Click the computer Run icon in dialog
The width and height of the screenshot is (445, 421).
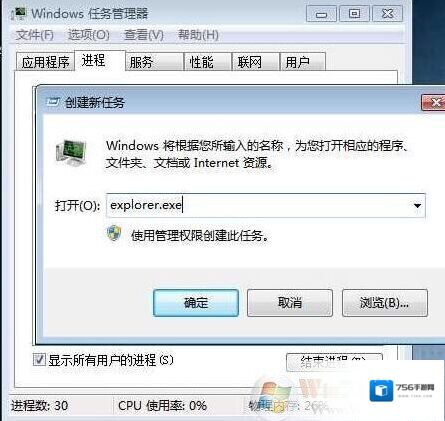(x=71, y=153)
